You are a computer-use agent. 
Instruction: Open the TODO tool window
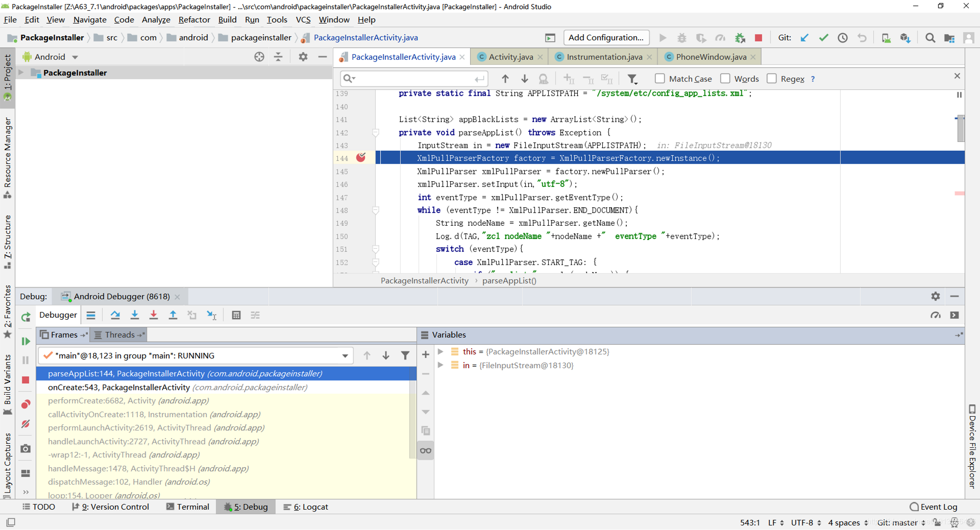pyautogui.click(x=39, y=507)
